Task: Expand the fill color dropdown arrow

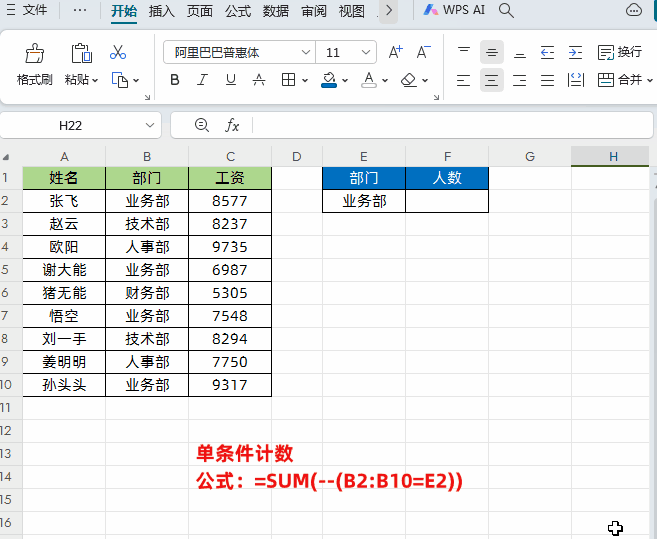Action: pos(345,80)
